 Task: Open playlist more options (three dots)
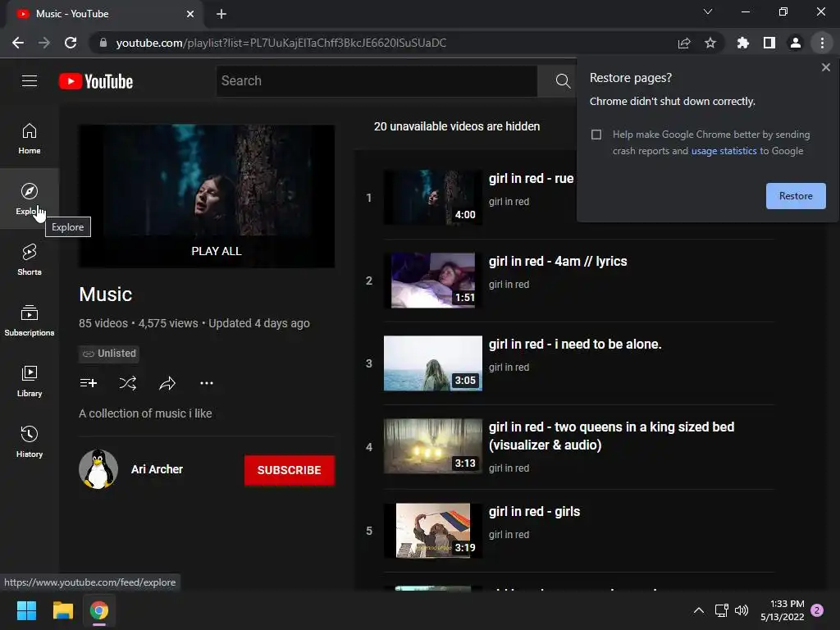click(x=206, y=383)
